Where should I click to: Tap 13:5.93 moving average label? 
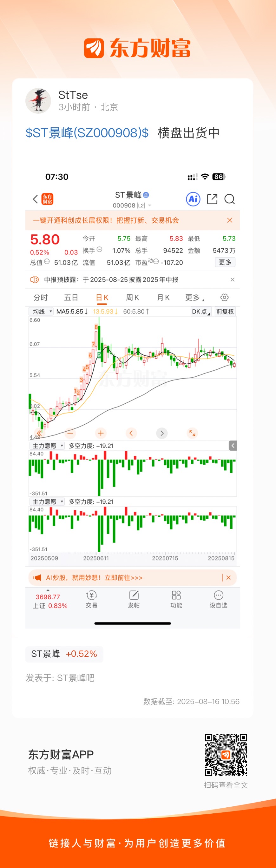pos(105,311)
